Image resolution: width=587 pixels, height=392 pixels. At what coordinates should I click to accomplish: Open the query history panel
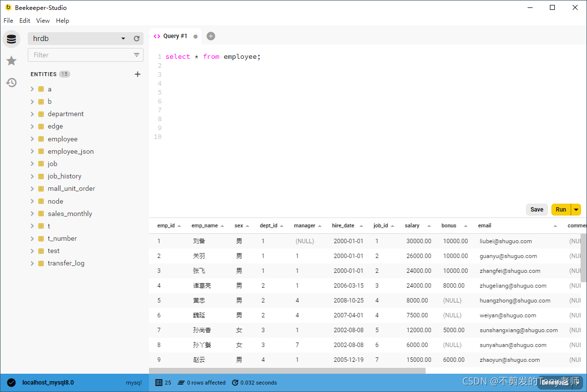(x=11, y=83)
